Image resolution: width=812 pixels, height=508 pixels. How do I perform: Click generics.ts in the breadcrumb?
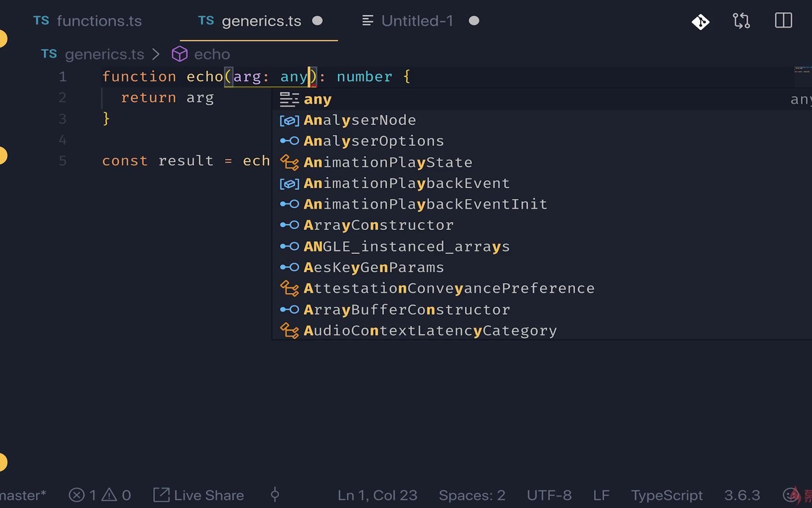[x=104, y=55]
